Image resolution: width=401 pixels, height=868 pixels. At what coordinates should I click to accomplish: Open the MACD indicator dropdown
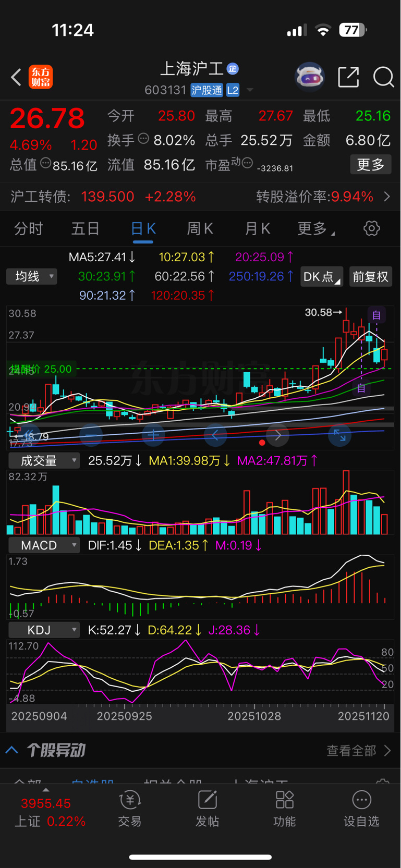point(44,545)
